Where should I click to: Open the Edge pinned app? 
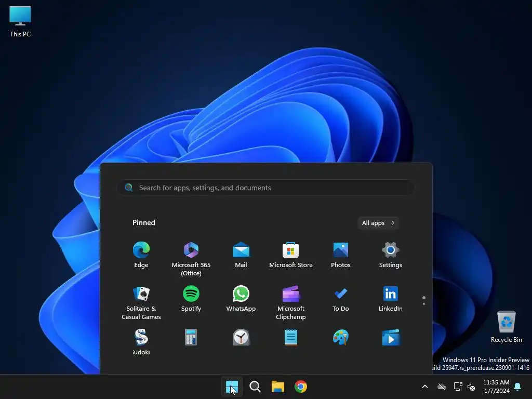tap(141, 255)
